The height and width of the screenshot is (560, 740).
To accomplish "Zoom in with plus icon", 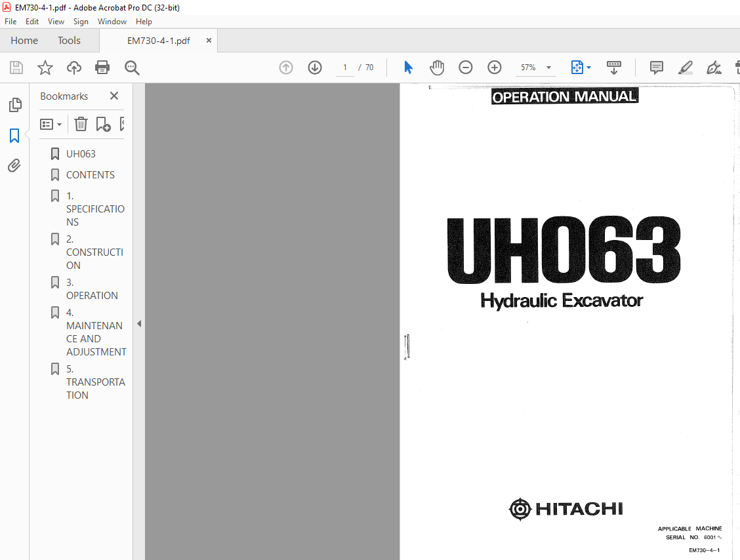I will point(494,68).
